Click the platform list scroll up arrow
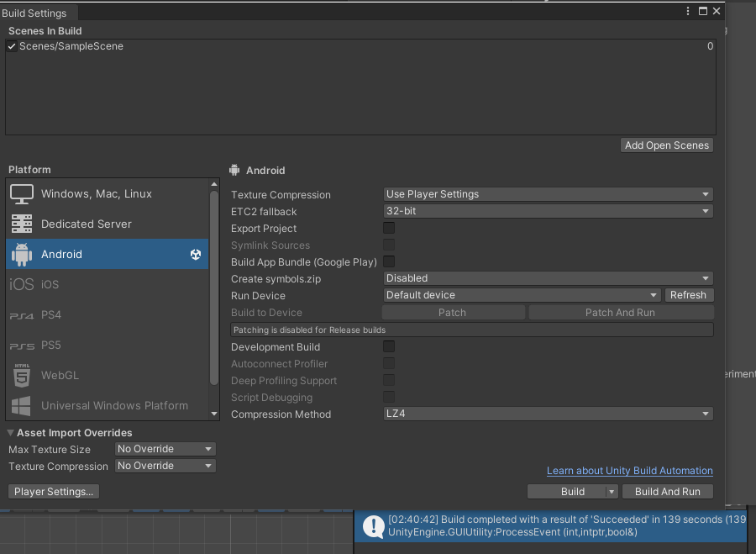 214,184
